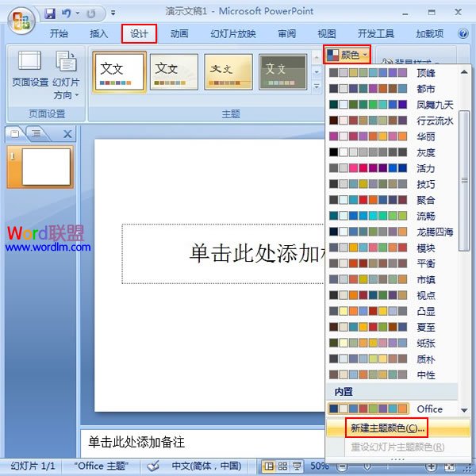Choose the 活力 color scheme
The width and height of the screenshot is (476, 476).
click(x=392, y=168)
